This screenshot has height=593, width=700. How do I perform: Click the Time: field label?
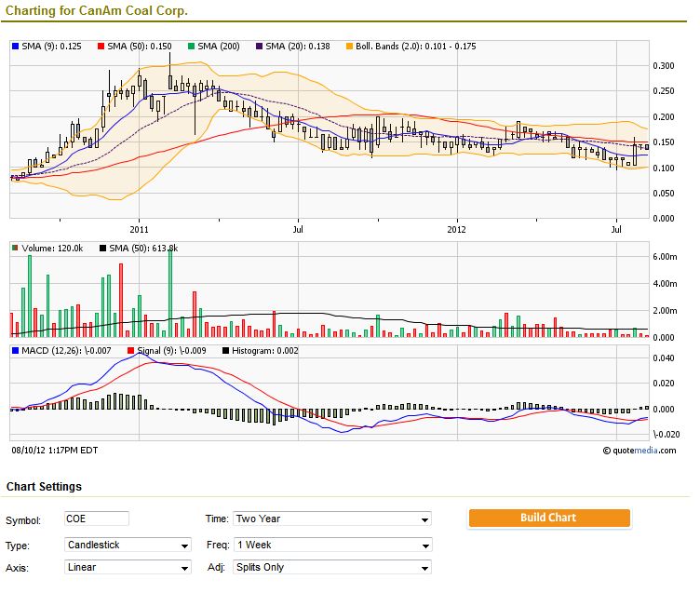coord(217,519)
